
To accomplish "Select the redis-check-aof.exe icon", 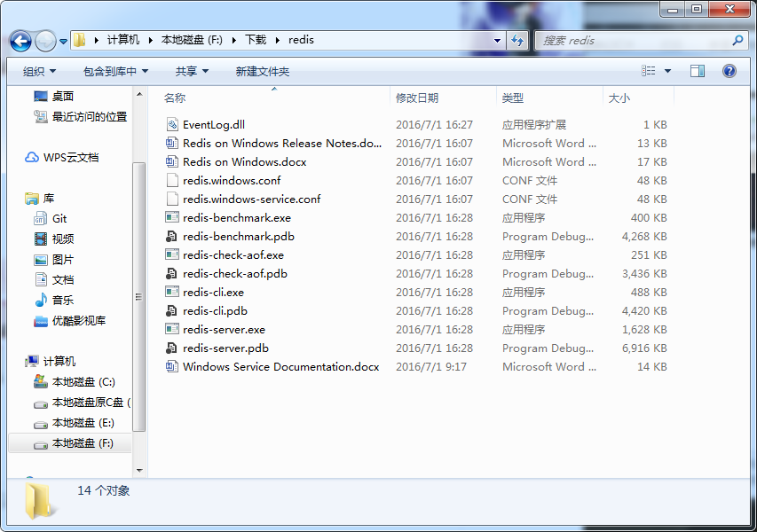I will coord(172,254).
